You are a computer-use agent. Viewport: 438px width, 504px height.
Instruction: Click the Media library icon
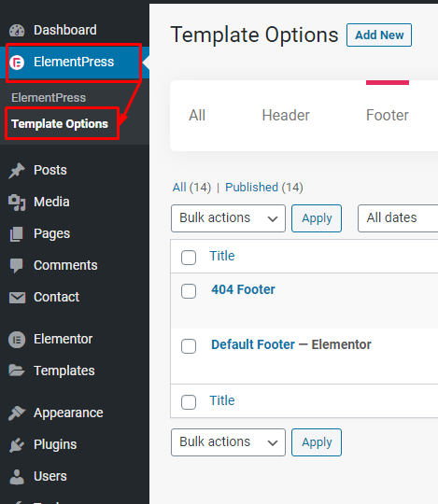click(x=17, y=203)
